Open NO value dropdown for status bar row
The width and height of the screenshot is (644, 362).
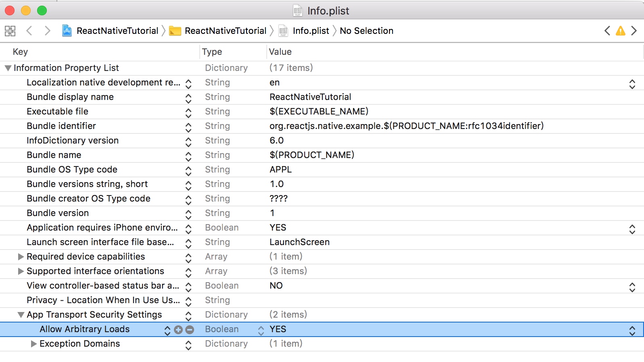632,287
